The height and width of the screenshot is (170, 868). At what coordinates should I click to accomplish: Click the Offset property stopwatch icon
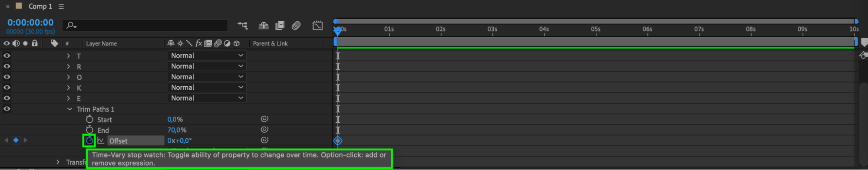(x=89, y=141)
